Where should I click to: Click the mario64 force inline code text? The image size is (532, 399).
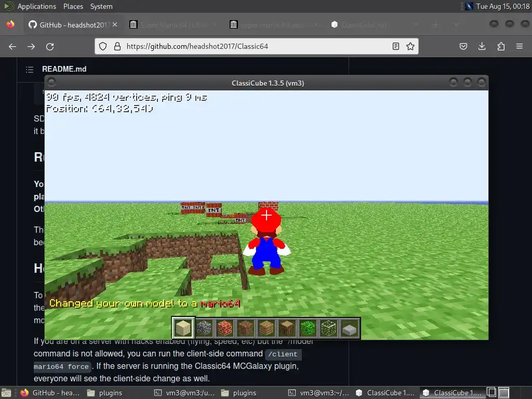click(x=61, y=367)
